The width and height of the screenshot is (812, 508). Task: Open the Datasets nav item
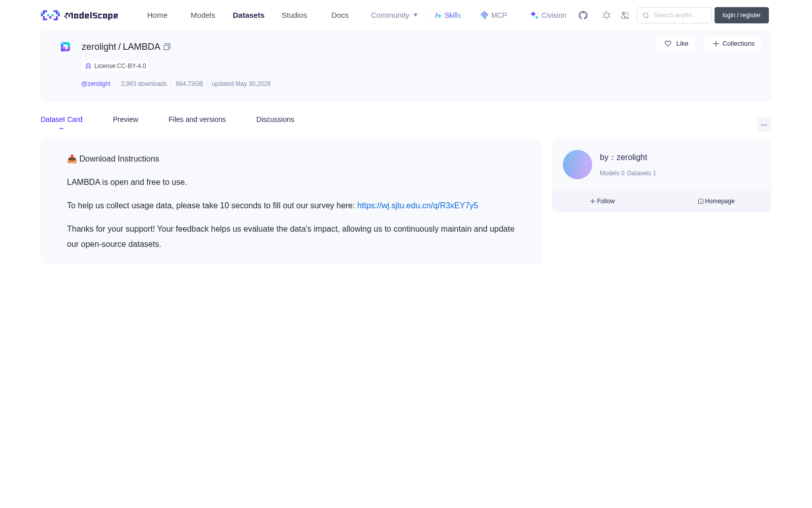(249, 15)
